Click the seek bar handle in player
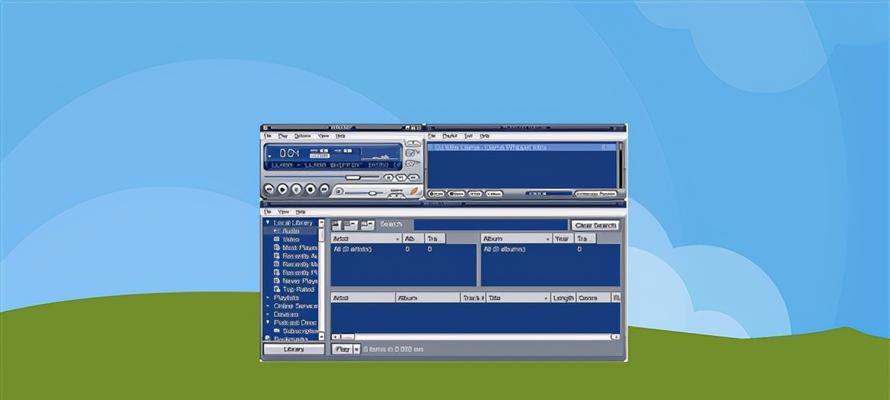The height and width of the screenshot is (400, 890). (x=352, y=178)
